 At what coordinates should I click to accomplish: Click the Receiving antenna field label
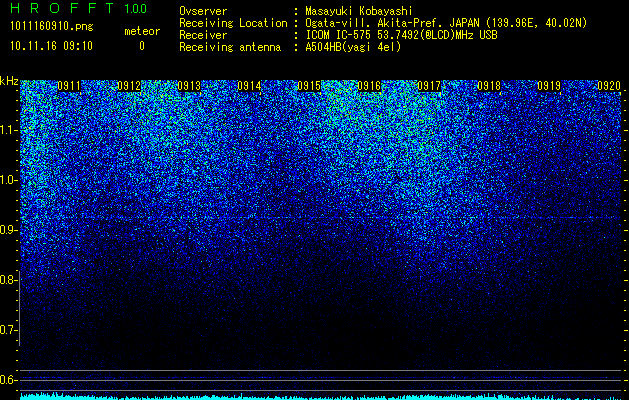[230, 47]
